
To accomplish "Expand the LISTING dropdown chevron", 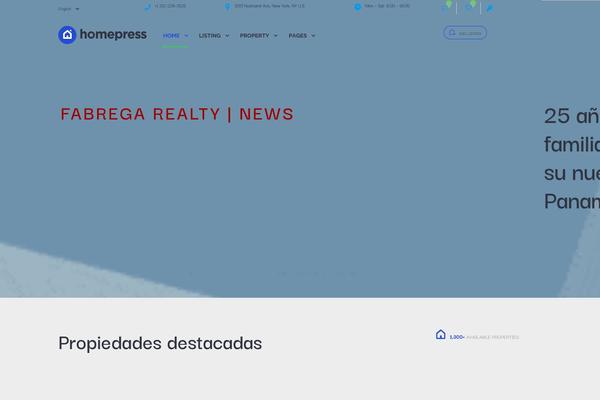I will [x=227, y=36].
